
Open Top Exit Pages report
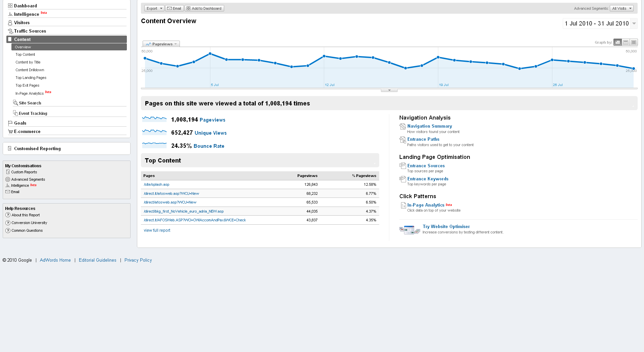pyautogui.click(x=28, y=85)
